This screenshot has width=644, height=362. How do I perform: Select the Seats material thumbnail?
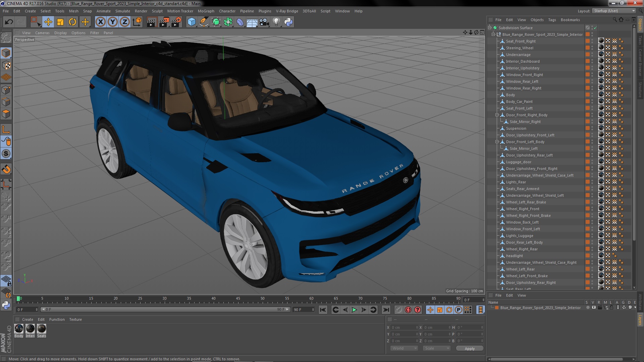[42, 328]
